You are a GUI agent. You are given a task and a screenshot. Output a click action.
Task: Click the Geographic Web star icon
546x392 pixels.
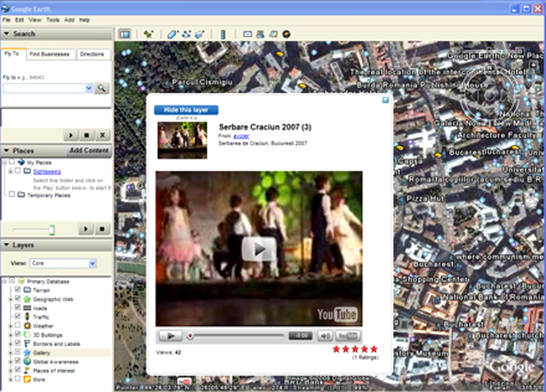point(27,299)
